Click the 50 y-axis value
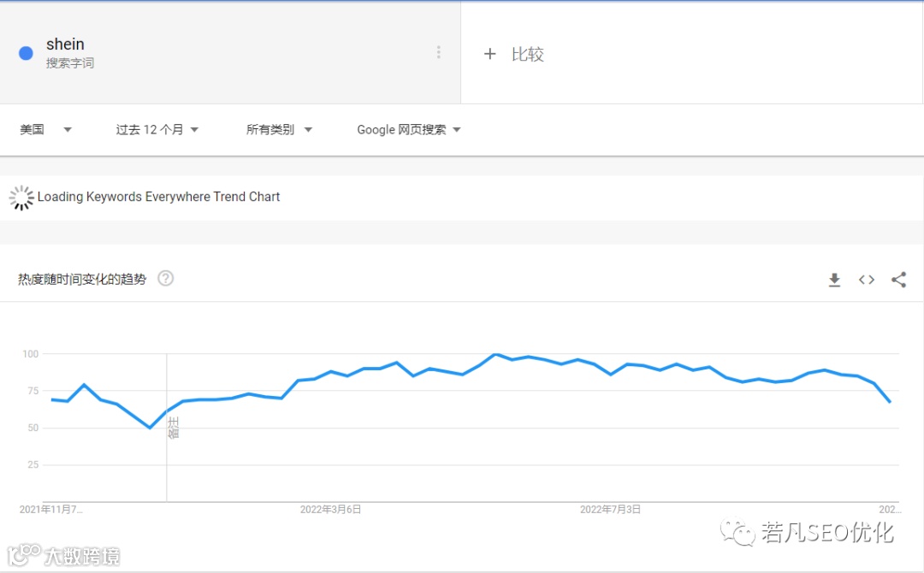The image size is (924, 573). coord(33,428)
